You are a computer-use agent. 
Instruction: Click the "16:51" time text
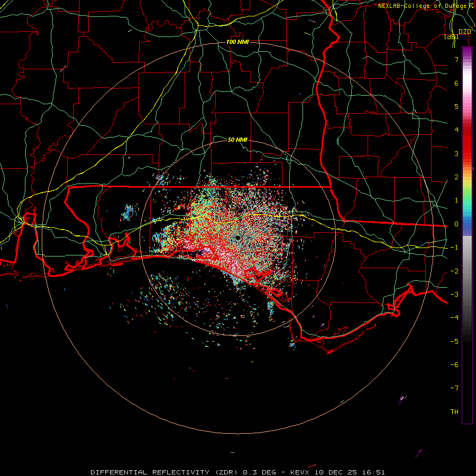pos(373,472)
